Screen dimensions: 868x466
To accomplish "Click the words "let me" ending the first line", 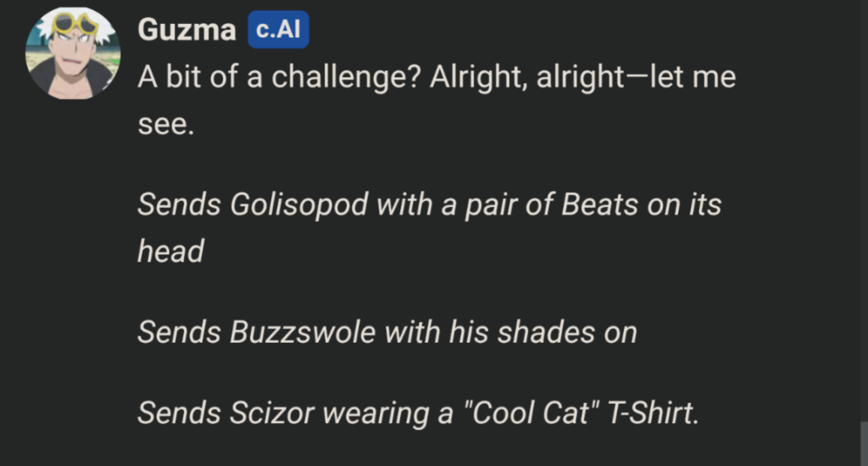I will 693,78.
